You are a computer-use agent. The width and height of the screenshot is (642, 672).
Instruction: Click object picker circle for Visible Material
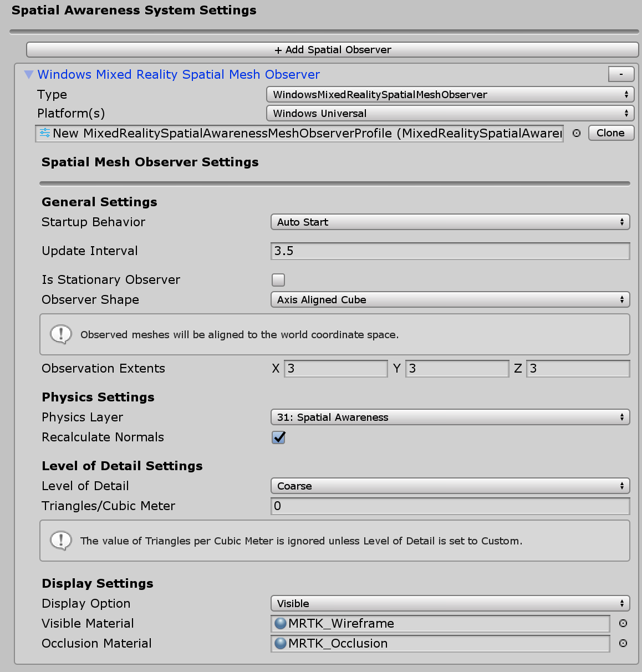click(623, 623)
